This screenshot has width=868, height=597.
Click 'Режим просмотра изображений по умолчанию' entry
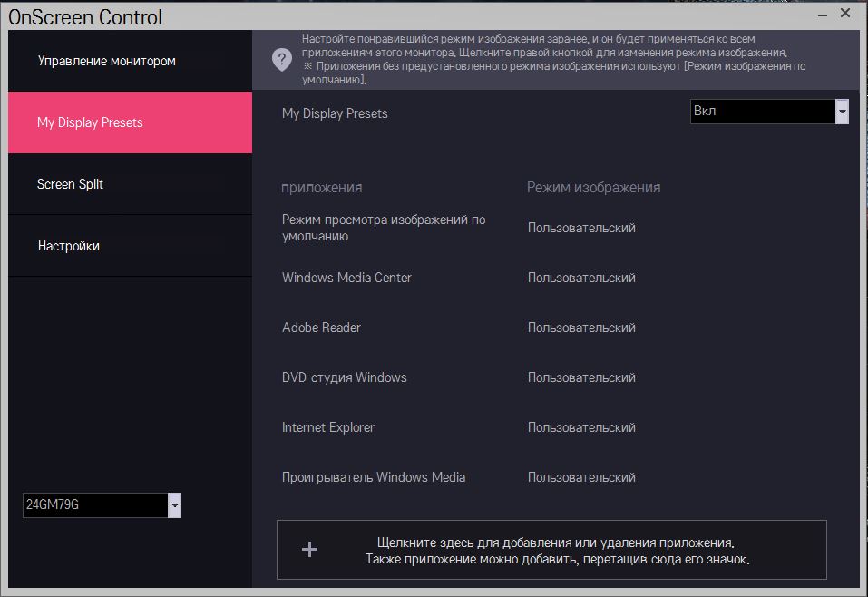[384, 228]
